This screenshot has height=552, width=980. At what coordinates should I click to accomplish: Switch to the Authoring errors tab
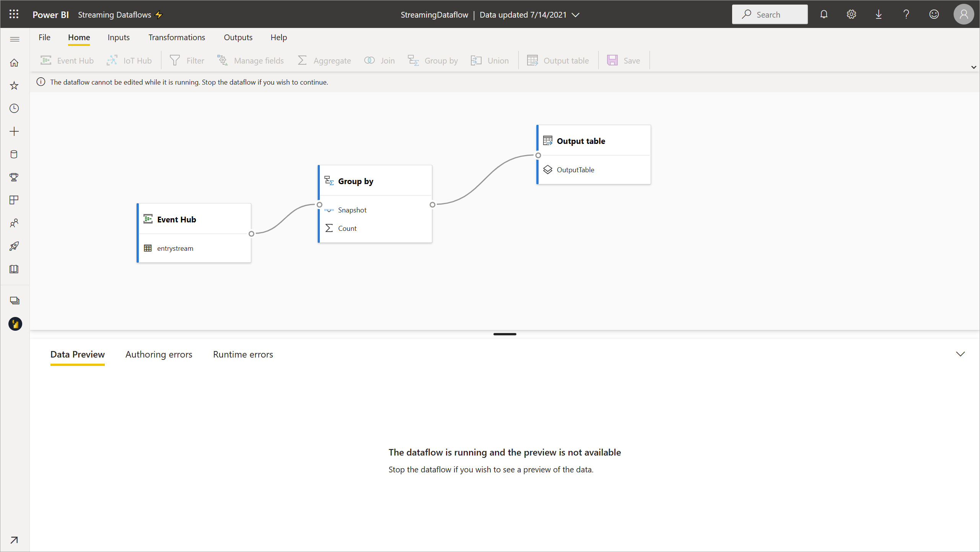coord(159,354)
